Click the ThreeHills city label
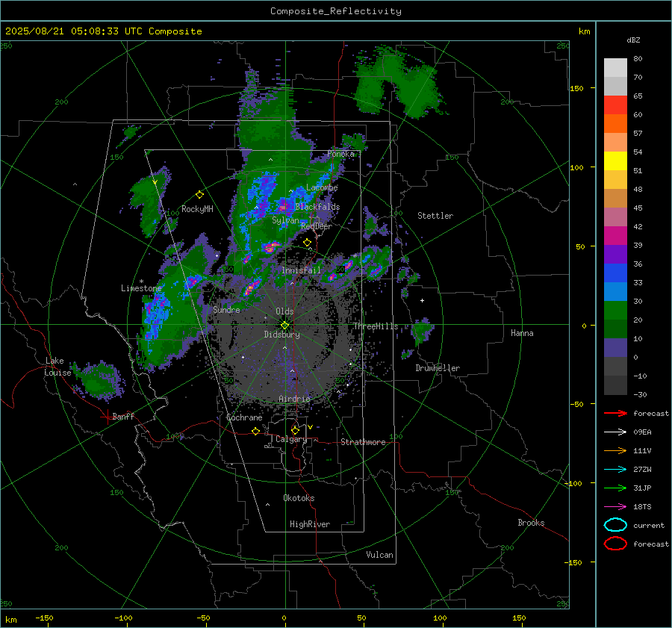Screen dimensions: 672x628 (376, 326)
